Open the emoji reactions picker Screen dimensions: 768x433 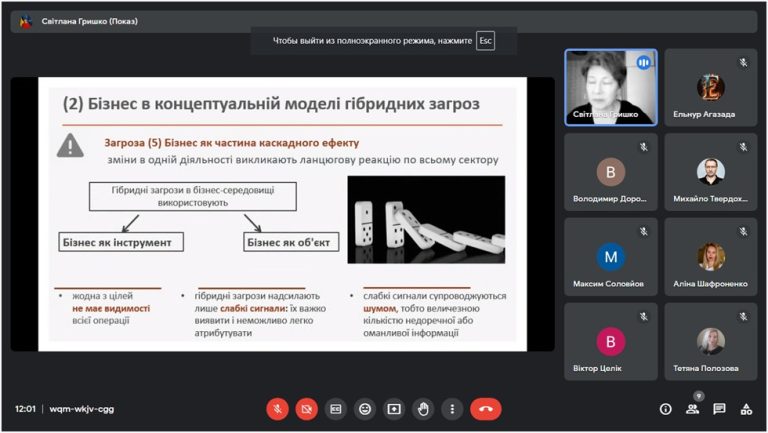pos(365,409)
